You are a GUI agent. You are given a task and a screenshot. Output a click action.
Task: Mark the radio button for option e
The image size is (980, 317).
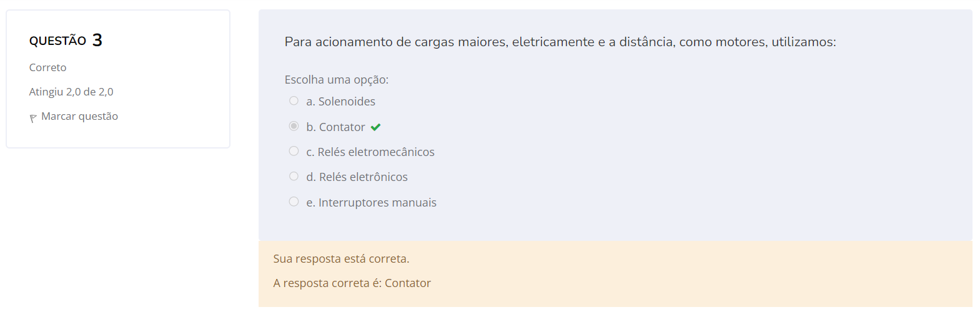click(294, 202)
